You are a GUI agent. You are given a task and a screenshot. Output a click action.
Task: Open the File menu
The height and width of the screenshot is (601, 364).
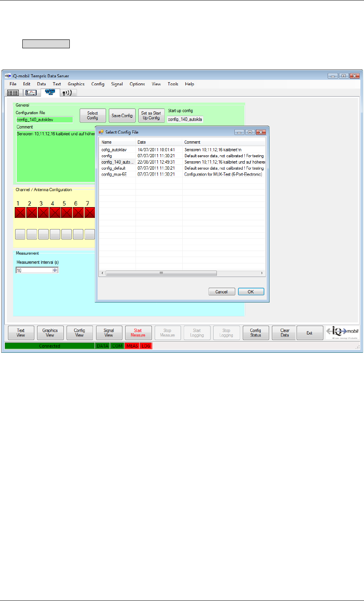(13, 84)
